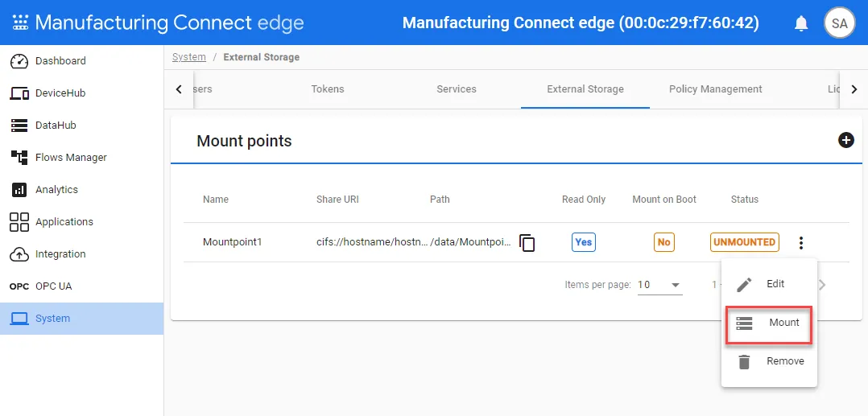
Task: Click the Mount on Boot 'No' badge
Action: (x=663, y=242)
